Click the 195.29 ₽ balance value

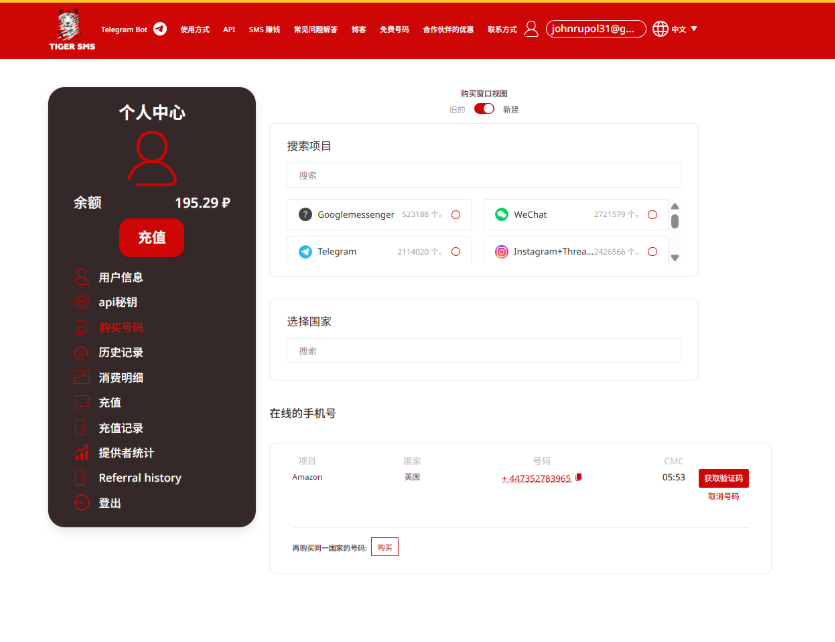tap(202, 203)
